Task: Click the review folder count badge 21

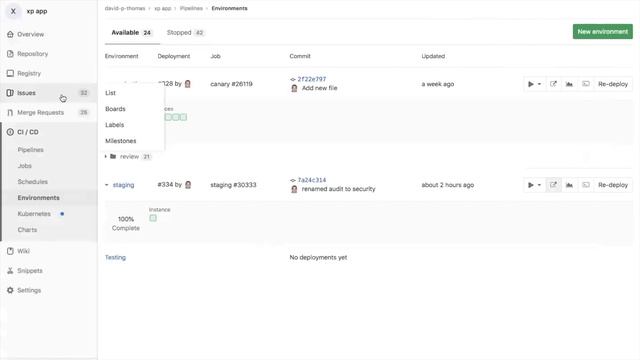Action: (147, 156)
